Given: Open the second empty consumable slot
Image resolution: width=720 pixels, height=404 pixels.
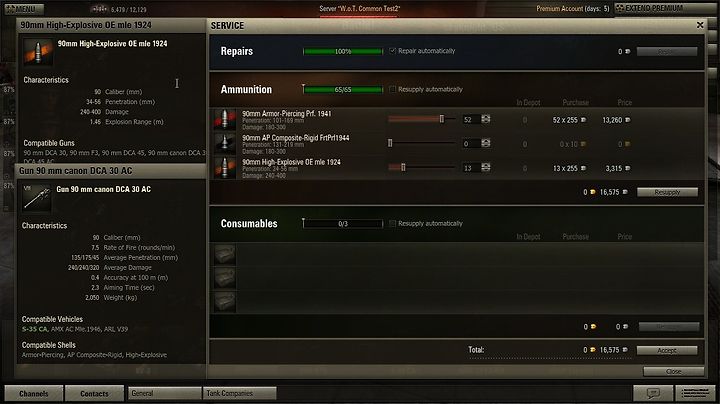Looking at the screenshot, I should click(225, 278).
